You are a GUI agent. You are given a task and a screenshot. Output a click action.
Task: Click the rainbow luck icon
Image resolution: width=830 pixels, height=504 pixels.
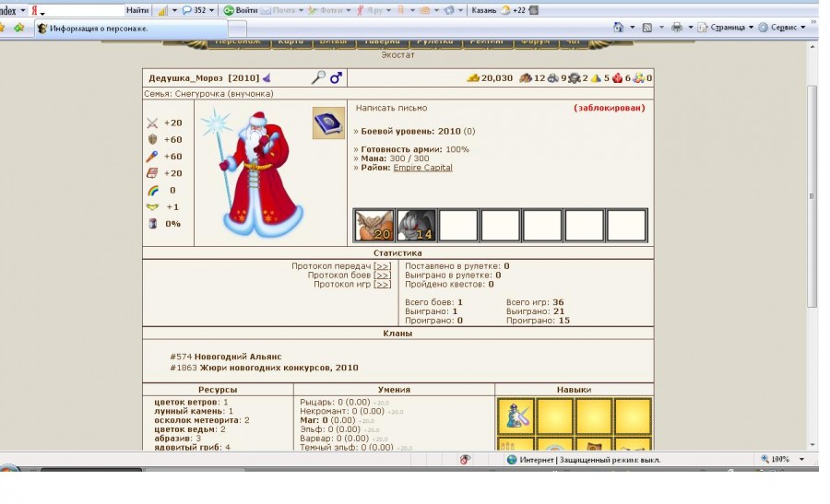(x=152, y=191)
